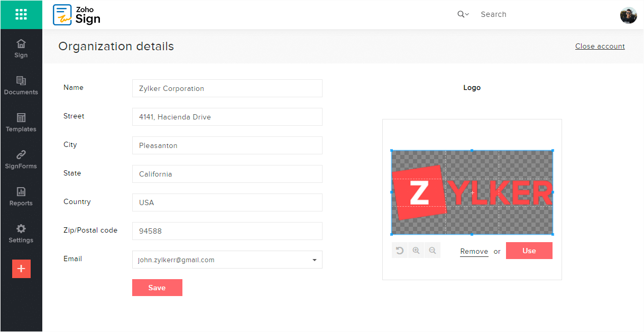
Task: Focus the organization Name field
Action: click(x=227, y=88)
